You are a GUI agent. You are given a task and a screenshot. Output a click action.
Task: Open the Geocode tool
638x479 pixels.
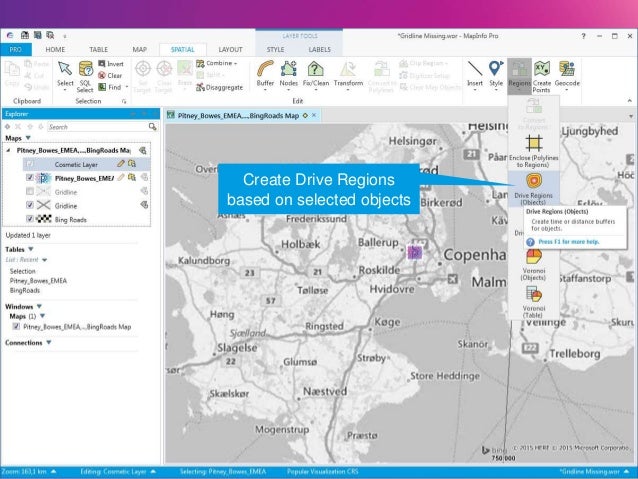point(567,75)
